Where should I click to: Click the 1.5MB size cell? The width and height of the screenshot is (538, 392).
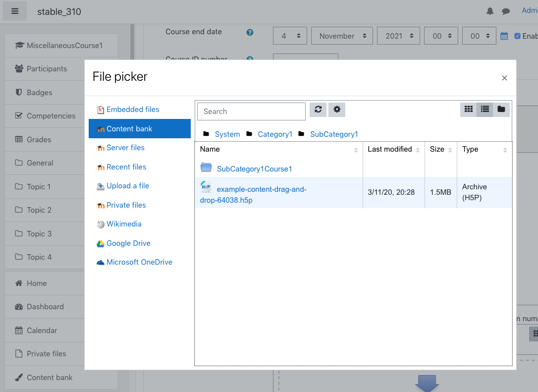point(440,193)
